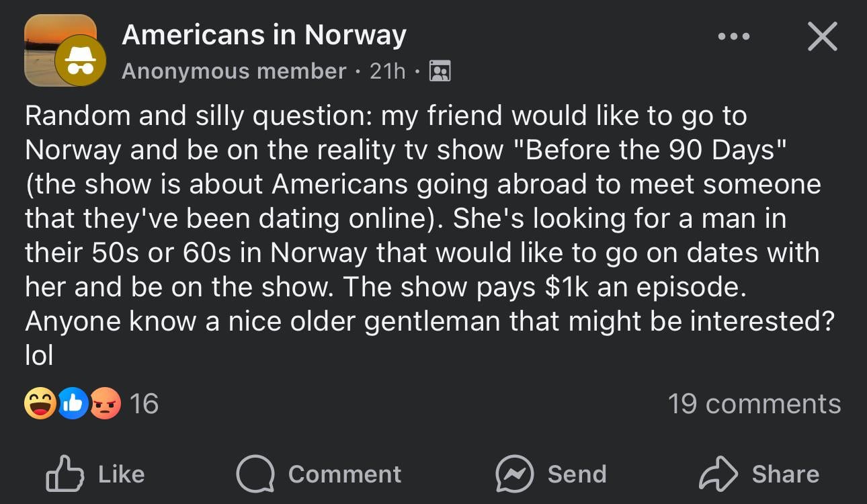The height and width of the screenshot is (504, 867).
Task: Click the angry face reaction emoji
Action: click(x=104, y=403)
